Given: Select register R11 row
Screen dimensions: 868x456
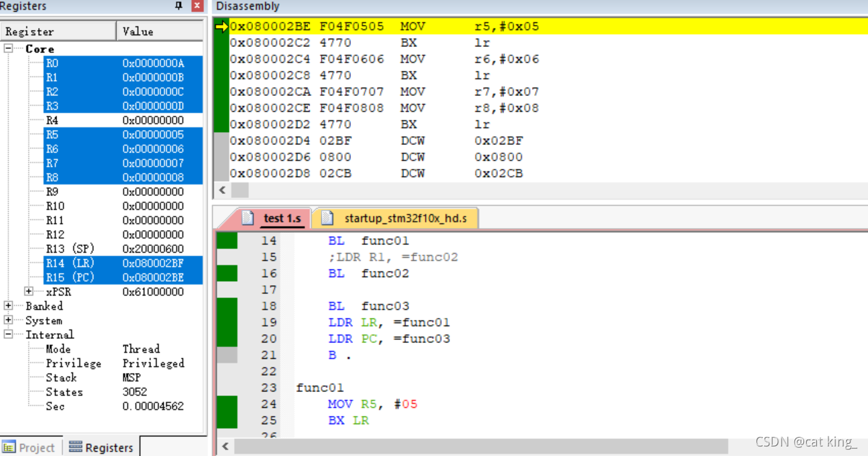Looking at the screenshot, I should [x=123, y=221].
